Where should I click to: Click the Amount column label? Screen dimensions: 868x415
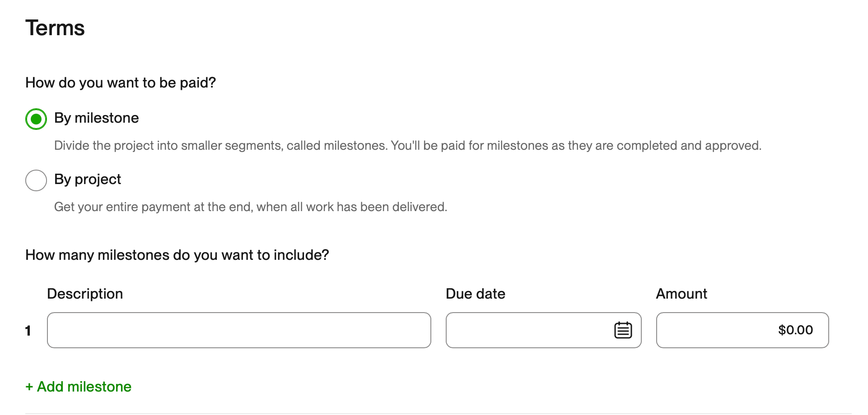[x=681, y=294]
